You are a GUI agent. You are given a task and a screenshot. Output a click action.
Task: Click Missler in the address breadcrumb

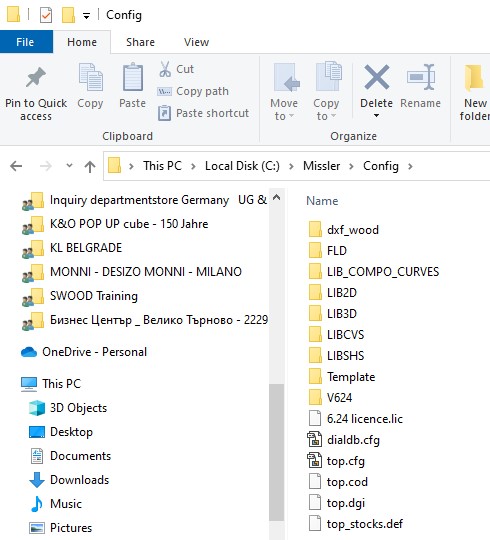[x=321, y=166]
